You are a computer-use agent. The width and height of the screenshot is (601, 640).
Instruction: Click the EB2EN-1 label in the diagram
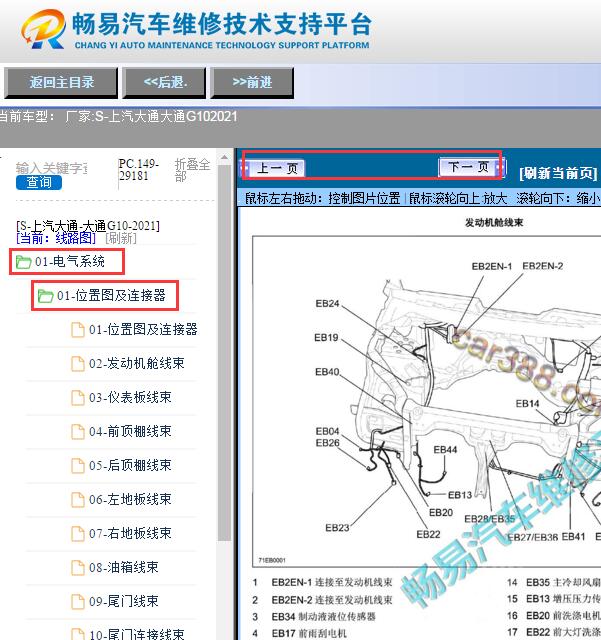(x=492, y=267)
